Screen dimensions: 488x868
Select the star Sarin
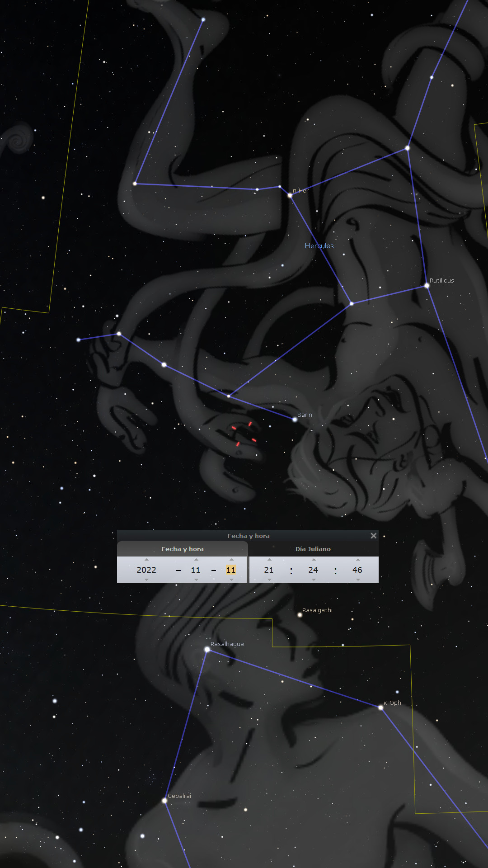(295, 420)
